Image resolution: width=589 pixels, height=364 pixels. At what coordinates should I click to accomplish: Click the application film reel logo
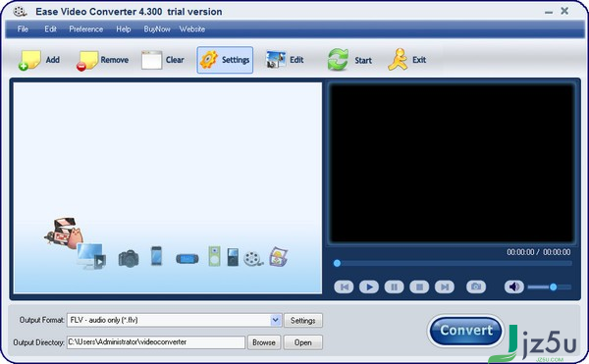(x=20, y=12)
